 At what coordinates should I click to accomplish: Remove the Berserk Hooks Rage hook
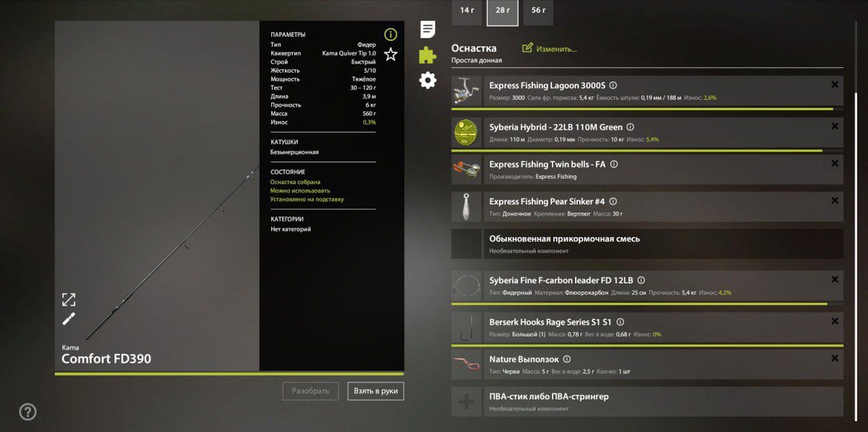835,321
